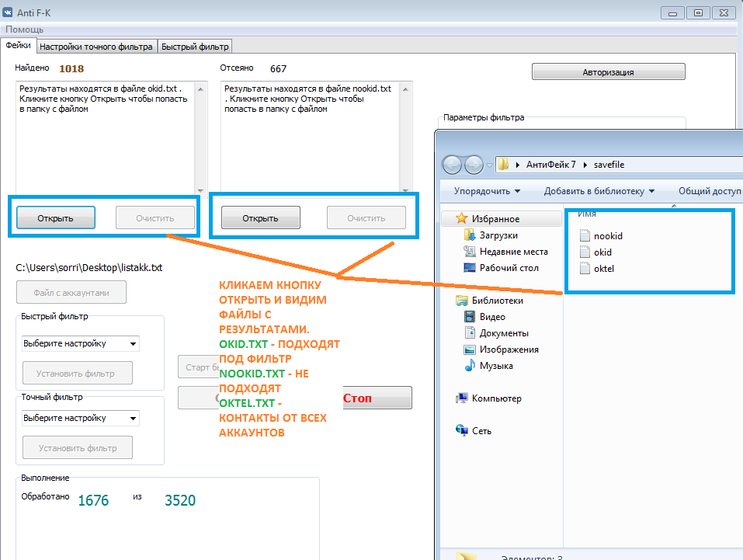Click the VK app icon in title bar
Image resolution: width=743 pixels, height=560 pixels.
[8, 12]
